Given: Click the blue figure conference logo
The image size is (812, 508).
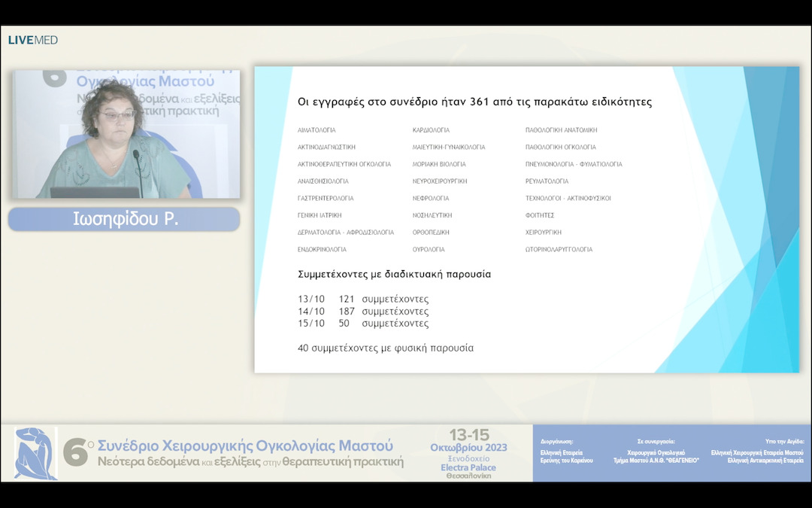Looking at the screenshot, I should (x=35, y=453).
